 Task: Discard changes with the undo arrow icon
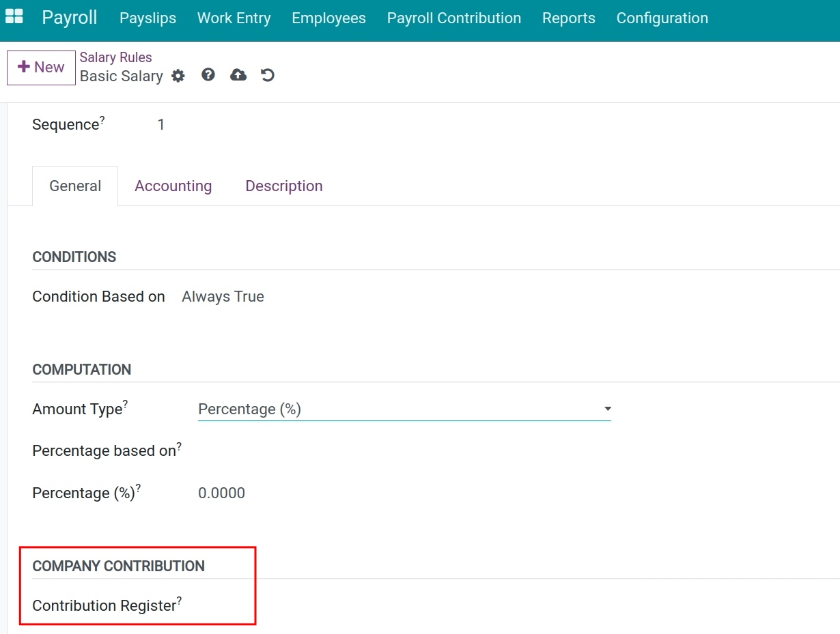[267, 75]
